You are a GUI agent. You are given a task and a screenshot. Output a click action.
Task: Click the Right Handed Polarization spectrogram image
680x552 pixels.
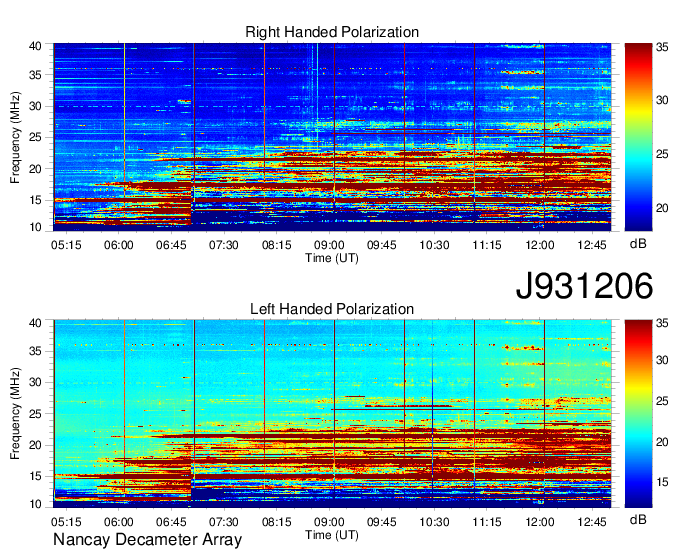pyautogui.click(x=332, y=137)
